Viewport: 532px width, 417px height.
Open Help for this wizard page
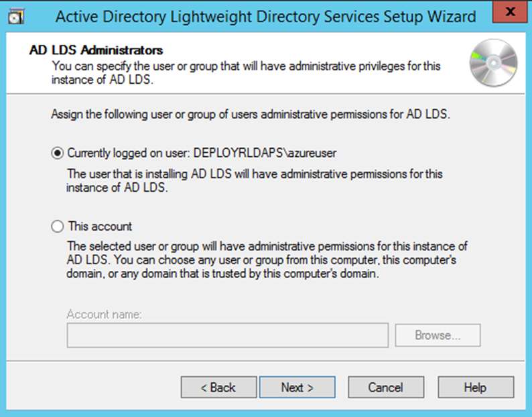coord(476,388)
